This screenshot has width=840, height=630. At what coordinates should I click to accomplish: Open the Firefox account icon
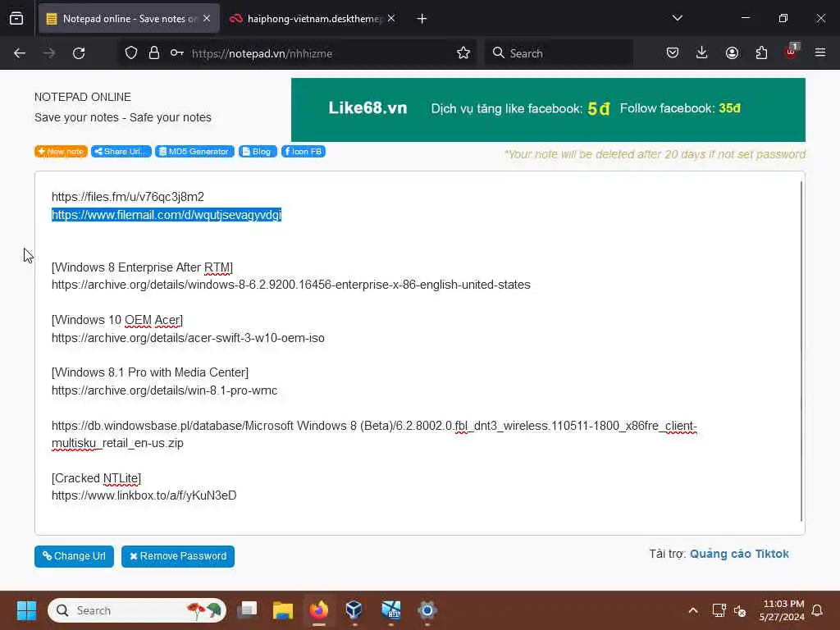732,53
